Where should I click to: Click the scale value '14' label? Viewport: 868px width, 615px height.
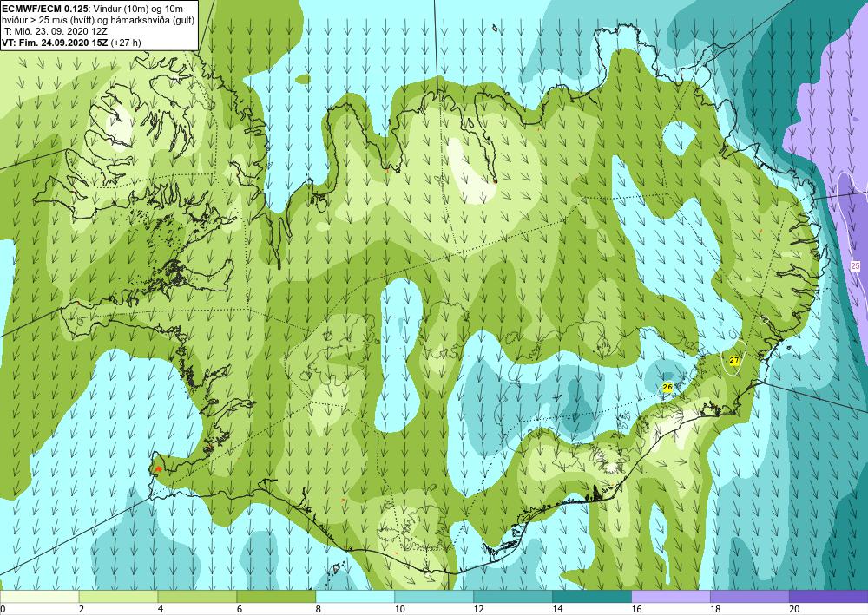pos(557,610)
